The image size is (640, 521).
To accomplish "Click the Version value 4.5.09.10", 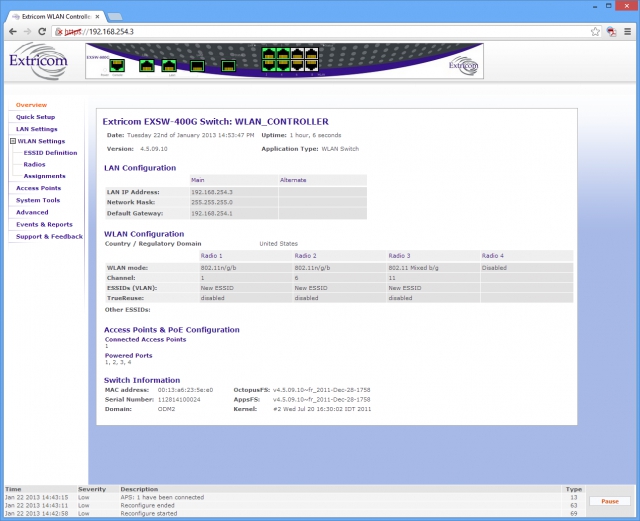I will (x=154, y=149).
